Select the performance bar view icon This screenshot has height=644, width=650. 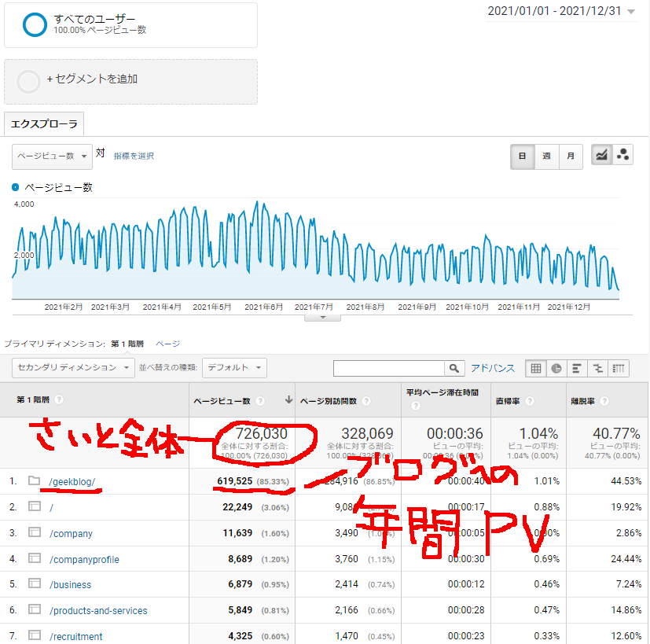(578, 368)
